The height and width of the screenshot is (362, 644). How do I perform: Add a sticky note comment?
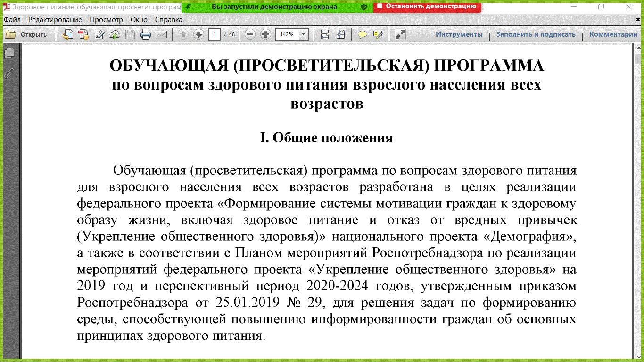point(362,34)
